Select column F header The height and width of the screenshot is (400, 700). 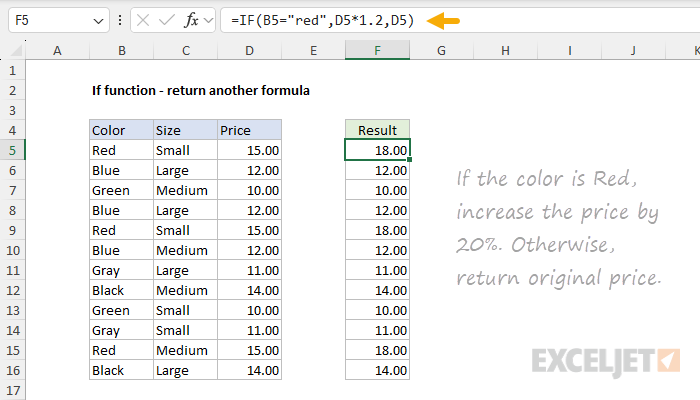(x=377, y=51)
